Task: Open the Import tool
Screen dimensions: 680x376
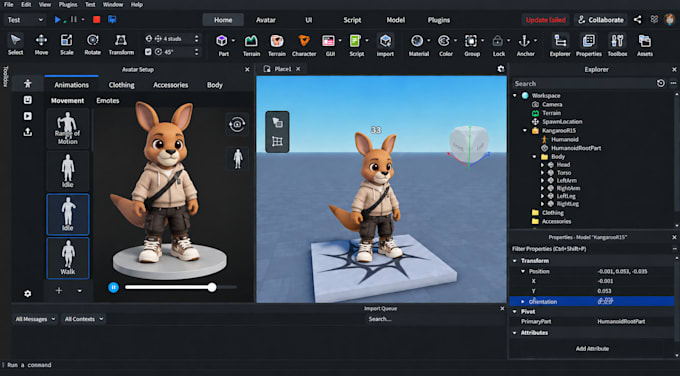Action: coord(385,45)
